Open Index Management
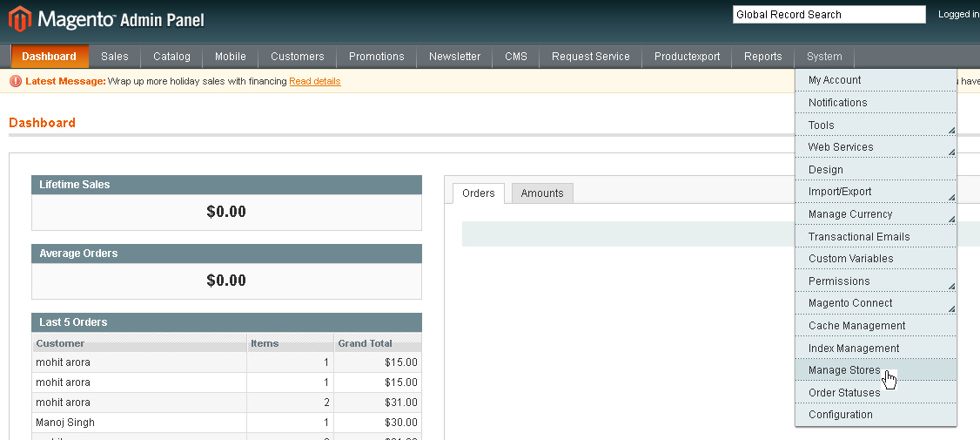 876,348
